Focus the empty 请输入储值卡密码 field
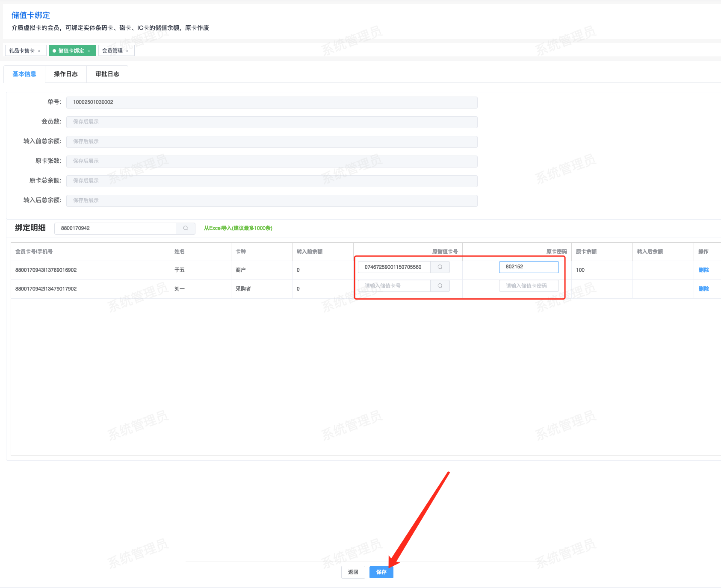 point(529,286)
